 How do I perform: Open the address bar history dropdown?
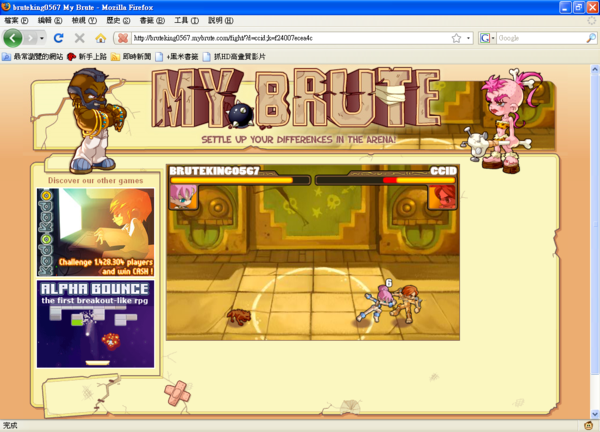click(468, 38)
